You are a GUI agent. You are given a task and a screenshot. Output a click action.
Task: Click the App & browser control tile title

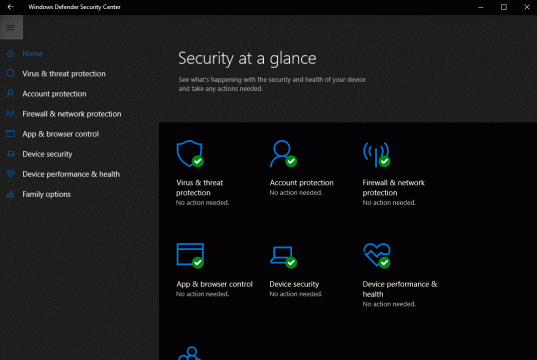tap(214, 284)
